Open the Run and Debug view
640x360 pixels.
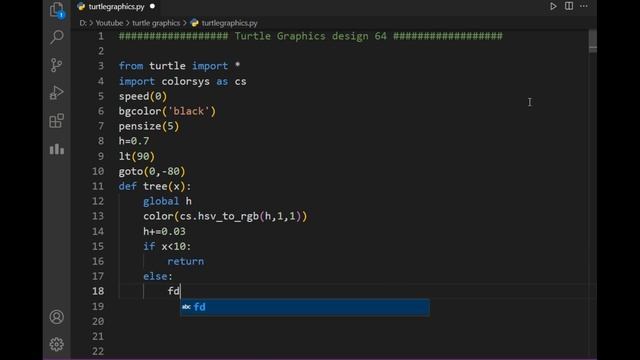[x=56, y=93]
